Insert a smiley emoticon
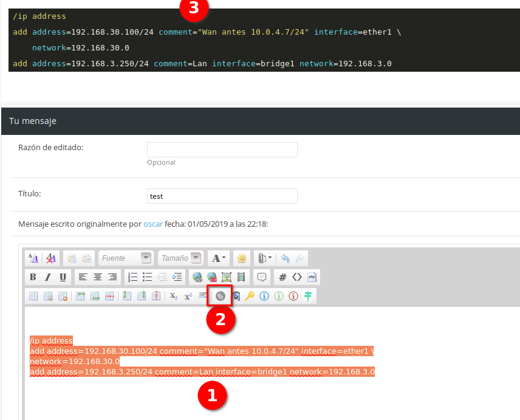Image resolution: width=520 pixels, height=420 pixels. [x=242, y=258]
